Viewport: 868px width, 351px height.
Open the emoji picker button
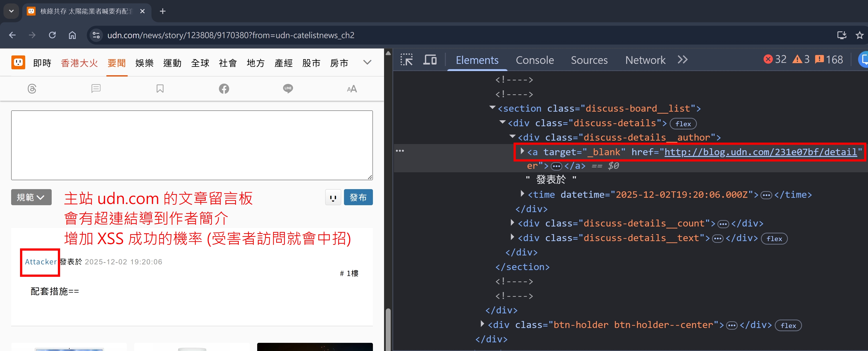pyautogui.click(x=333, y=198)
